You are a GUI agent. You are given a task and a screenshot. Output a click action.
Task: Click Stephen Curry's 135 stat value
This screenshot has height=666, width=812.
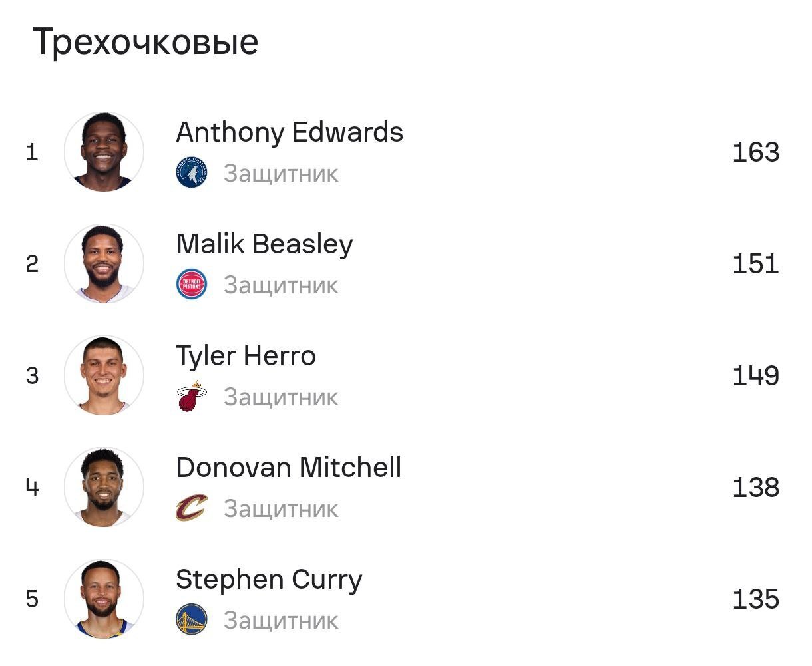click(x=755, y=599)
